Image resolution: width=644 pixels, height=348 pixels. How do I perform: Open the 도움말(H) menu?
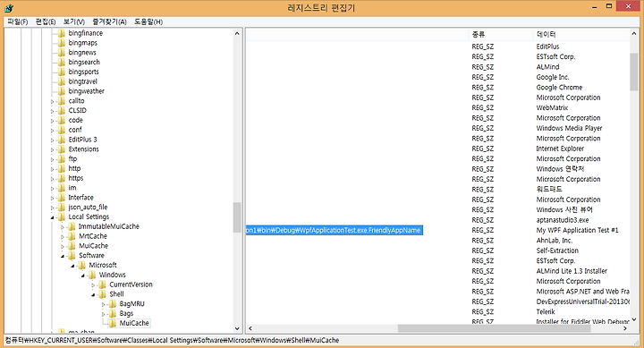coord(148,21)
